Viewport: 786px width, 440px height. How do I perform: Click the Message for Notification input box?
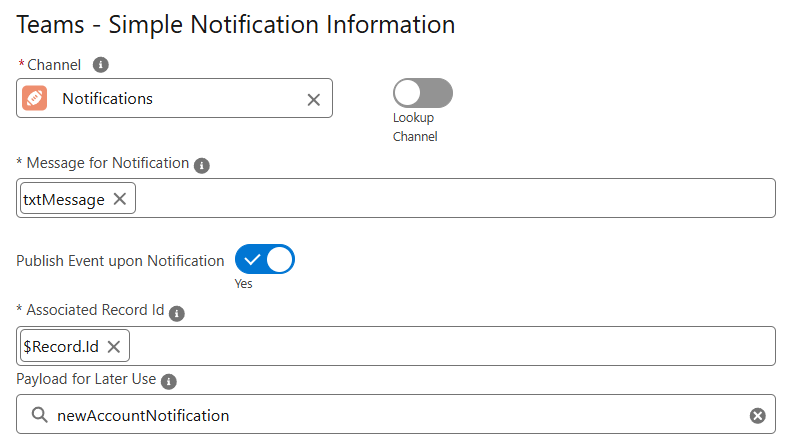pos(396,198)
